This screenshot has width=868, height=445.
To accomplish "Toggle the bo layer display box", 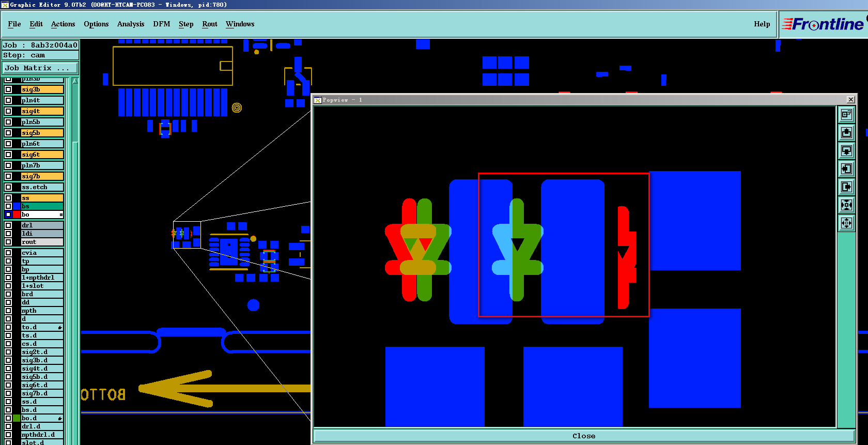I will click(x=8, y=214).
